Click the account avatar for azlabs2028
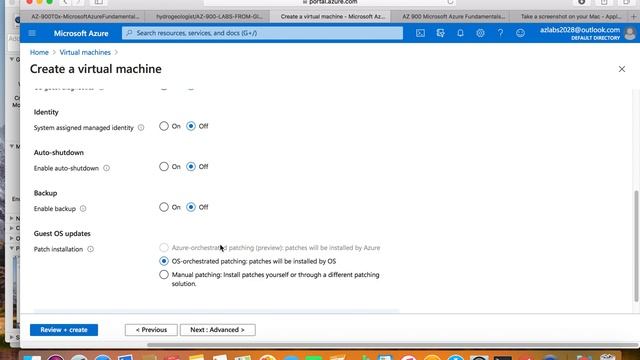640x360 pixels. tap(630, 33)
